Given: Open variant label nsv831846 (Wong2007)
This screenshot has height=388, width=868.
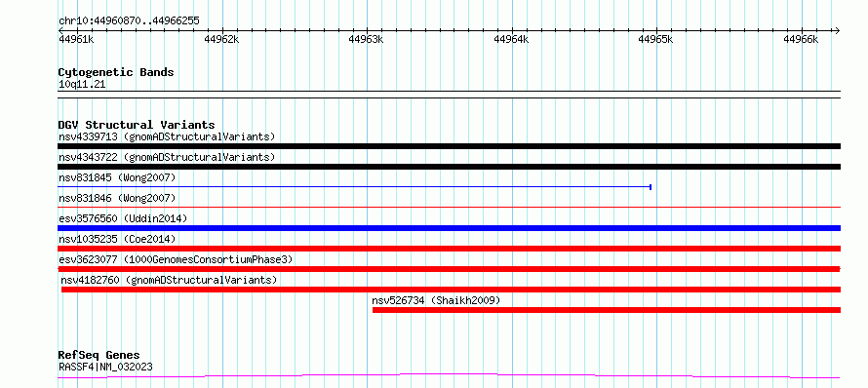Looking at the screenshot, I should click(x=117, y=198).
